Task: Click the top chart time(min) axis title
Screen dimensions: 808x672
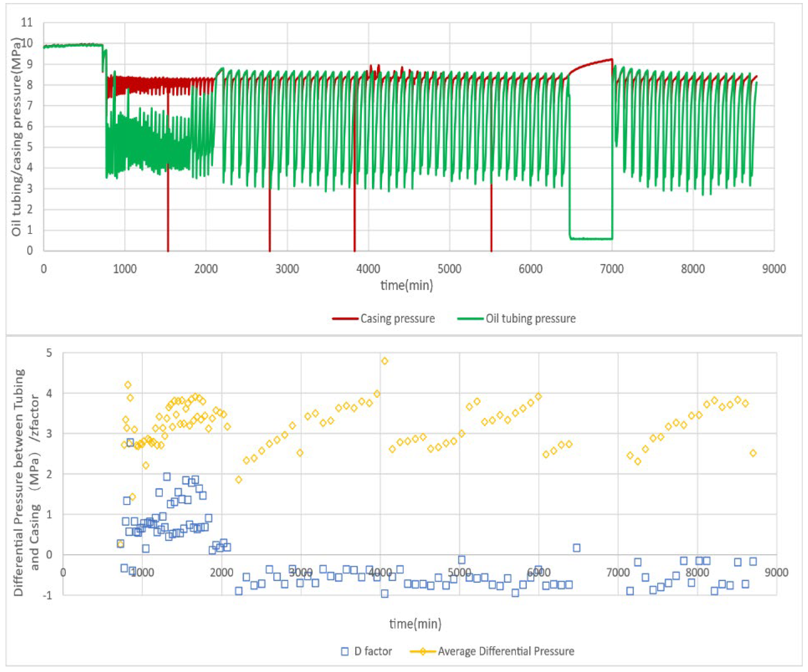Action: 407,286
